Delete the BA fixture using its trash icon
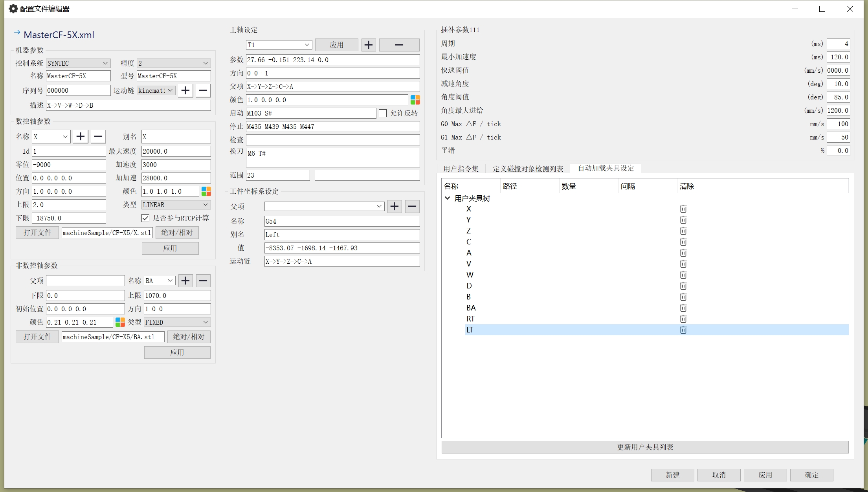The width and height of the screenshot is (868, 492). (683, 308)
